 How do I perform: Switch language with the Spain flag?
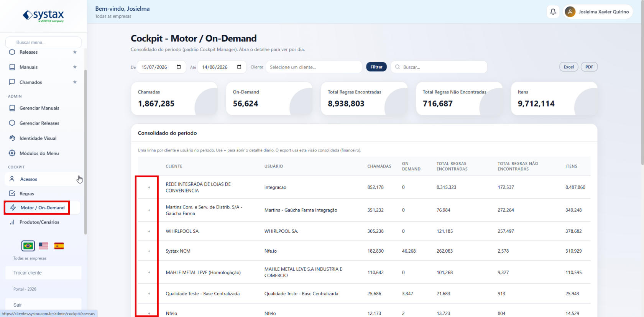click(59, 246)
